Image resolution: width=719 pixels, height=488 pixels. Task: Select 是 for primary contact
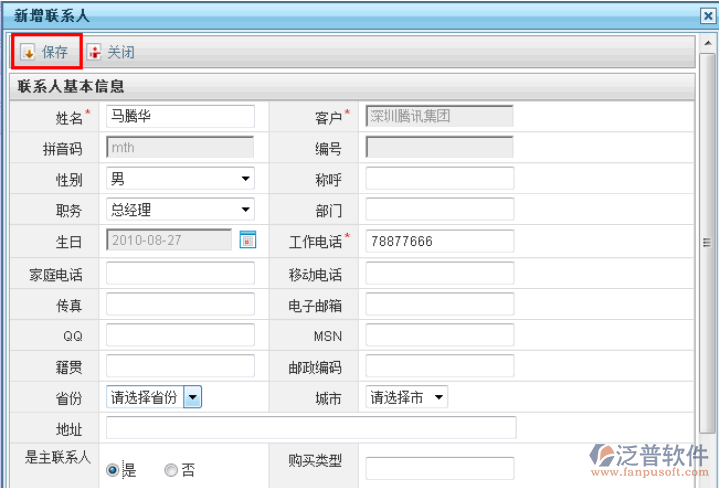pos(113,470)
